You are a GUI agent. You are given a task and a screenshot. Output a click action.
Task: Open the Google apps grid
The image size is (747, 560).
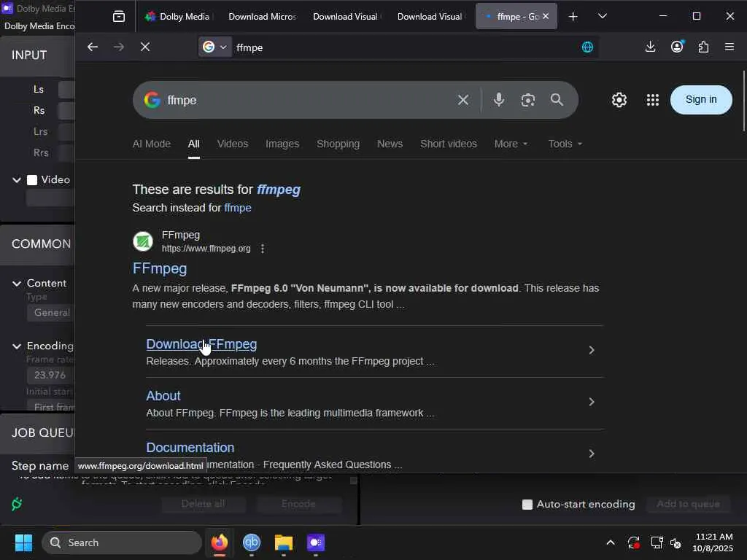coord(653,100)
